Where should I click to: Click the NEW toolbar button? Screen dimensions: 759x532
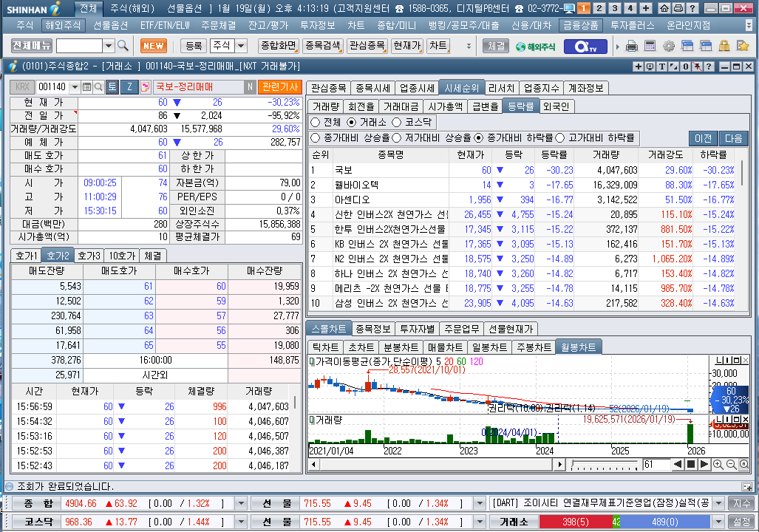coord(154,46)
